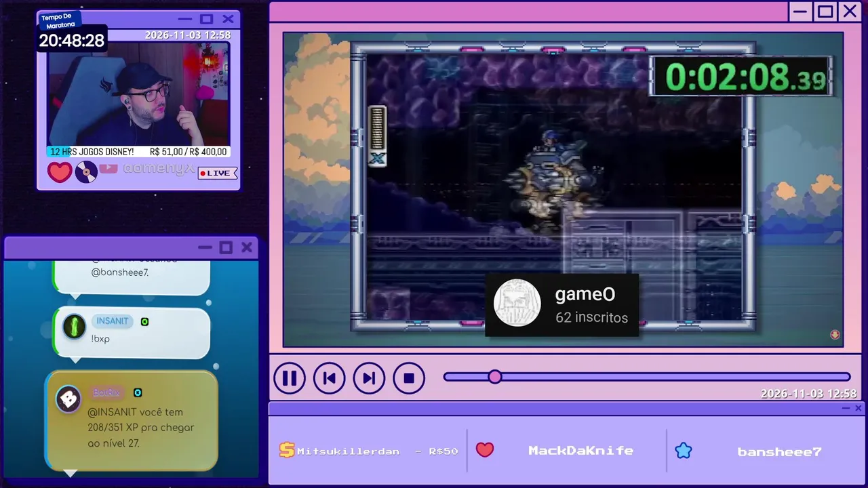Click the gameO channel name
This screenshot has height=488, width=868.
pos(585,294)
